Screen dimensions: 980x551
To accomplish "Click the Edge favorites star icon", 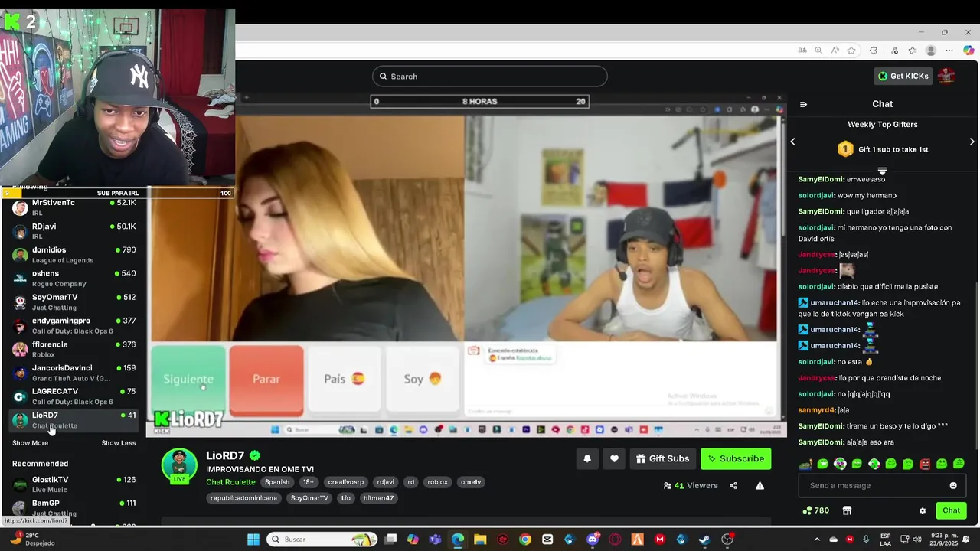I will (851, 51).
